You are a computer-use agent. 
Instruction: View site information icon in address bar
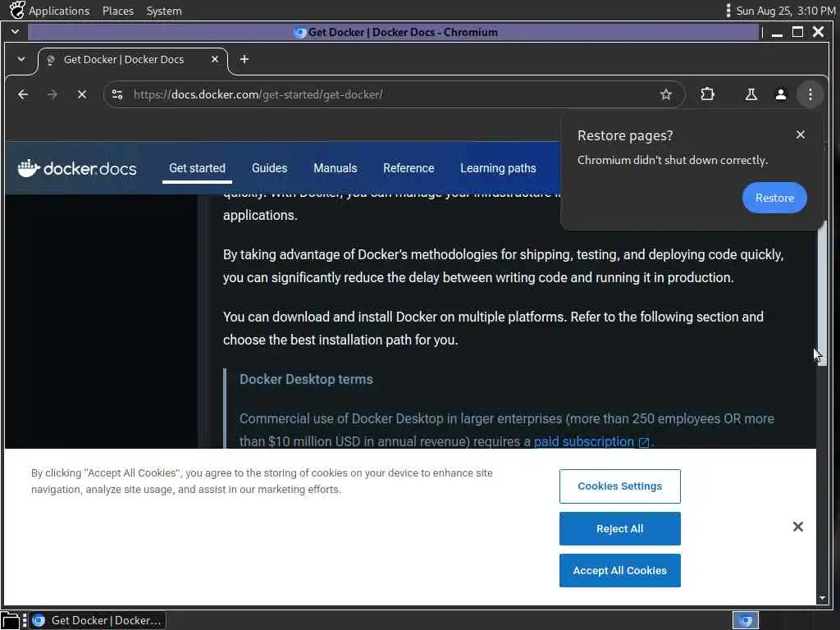(117, 95)
